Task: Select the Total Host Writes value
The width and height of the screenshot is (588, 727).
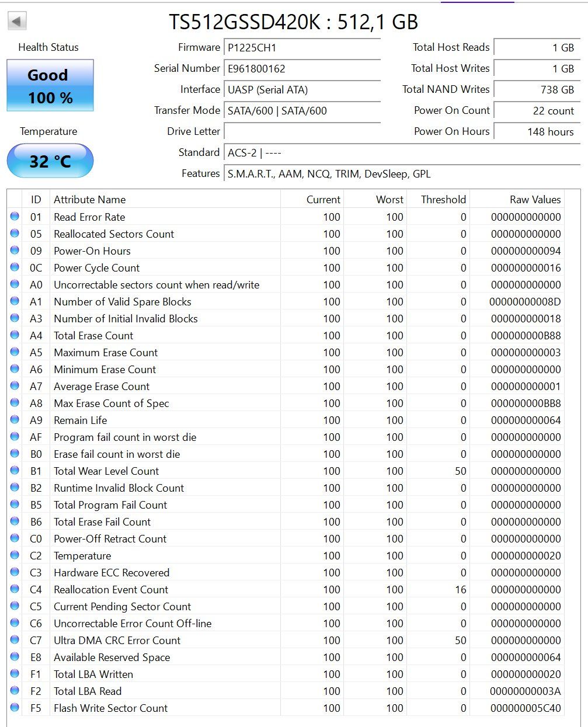Action: pos(537,68)
